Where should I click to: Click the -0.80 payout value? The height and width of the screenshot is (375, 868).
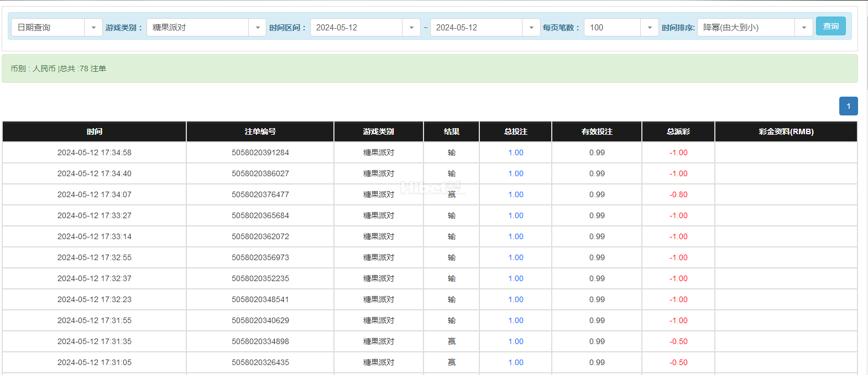click(x=678, y=194)
